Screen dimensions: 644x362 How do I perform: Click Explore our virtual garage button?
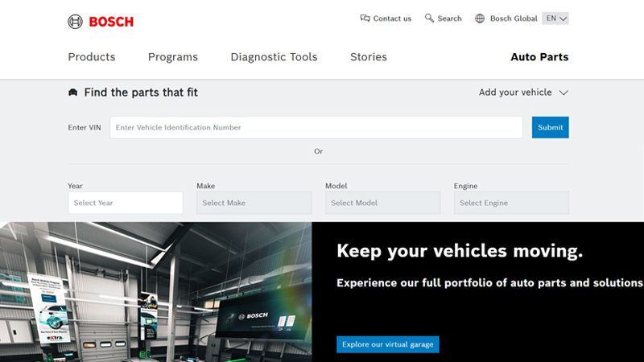pos(388,344)
